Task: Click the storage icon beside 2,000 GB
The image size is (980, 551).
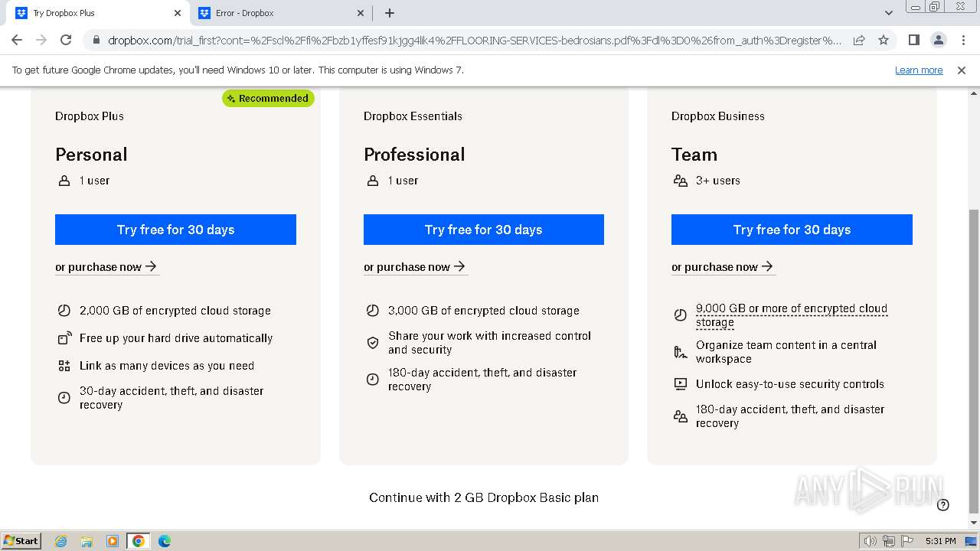Action: pos(64,311)
